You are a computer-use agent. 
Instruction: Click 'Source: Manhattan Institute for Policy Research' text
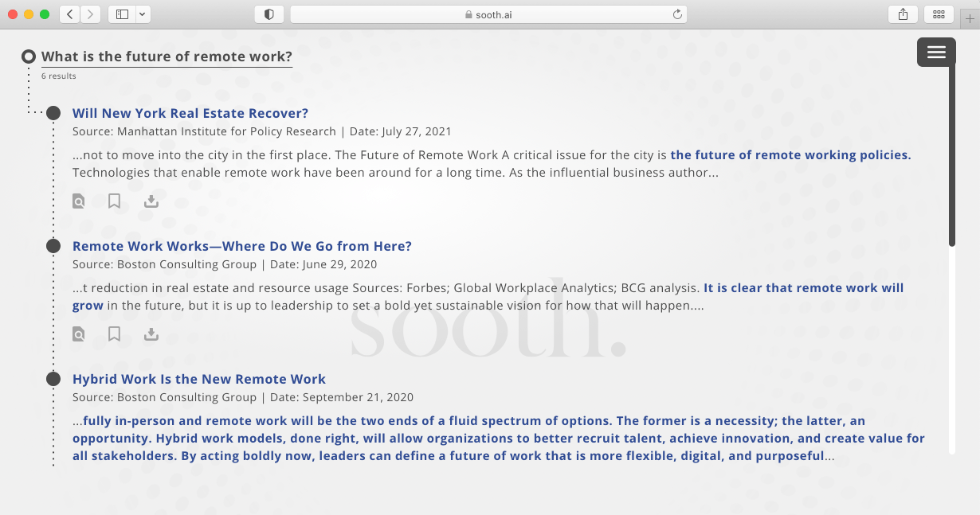[x=204, y=131]
